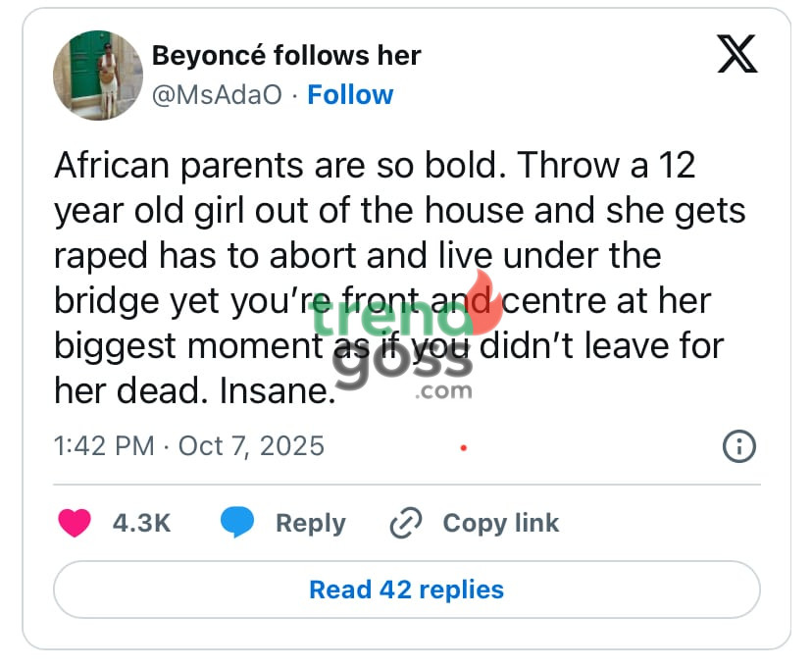Follow the @MsAdaO account
The height and width of the screenshot is (667, 812).
pos(349,94)
